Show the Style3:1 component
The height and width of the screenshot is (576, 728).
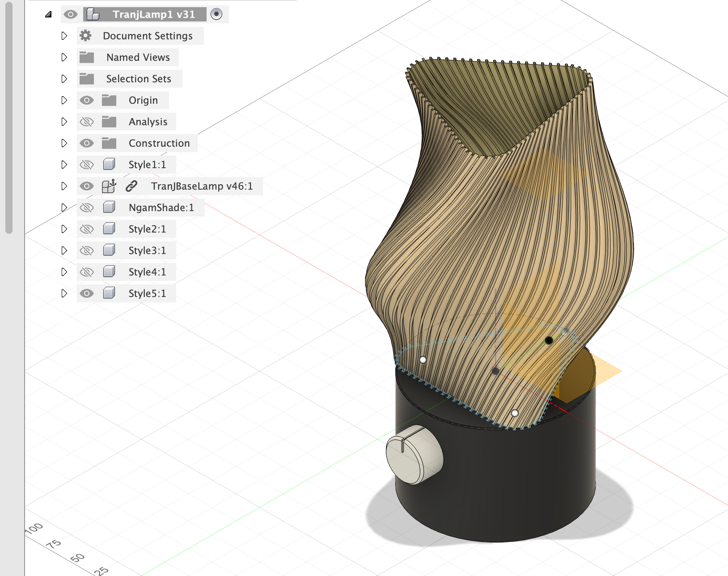(x=87, y=250)
